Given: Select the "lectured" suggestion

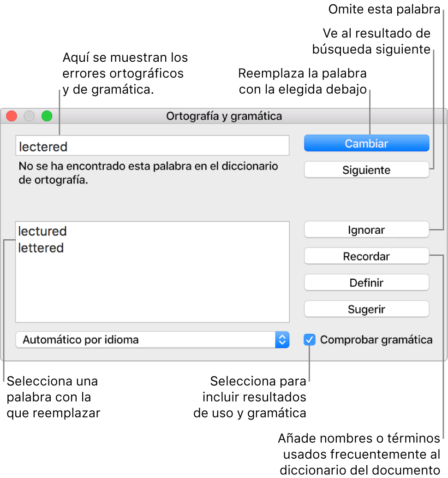Looking at the screenshot, I should click(x=42, y=231).
